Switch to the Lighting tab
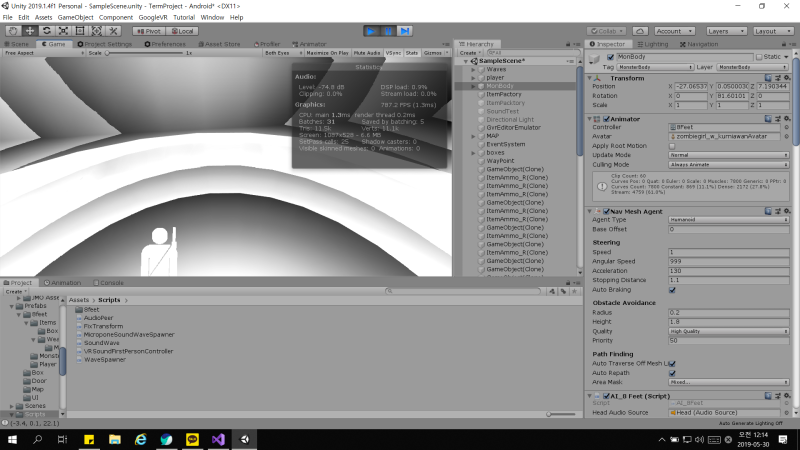 point(653,44)
